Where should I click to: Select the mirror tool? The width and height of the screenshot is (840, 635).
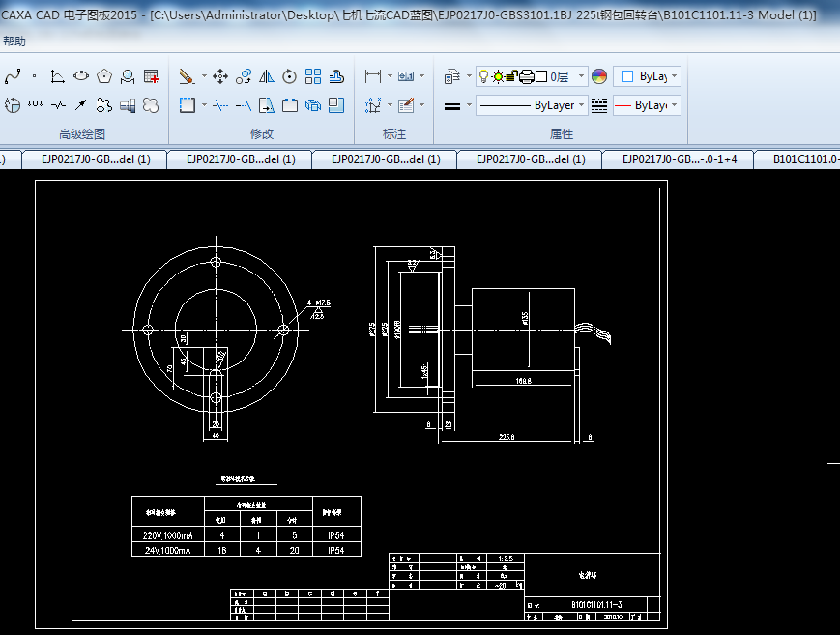267,76
